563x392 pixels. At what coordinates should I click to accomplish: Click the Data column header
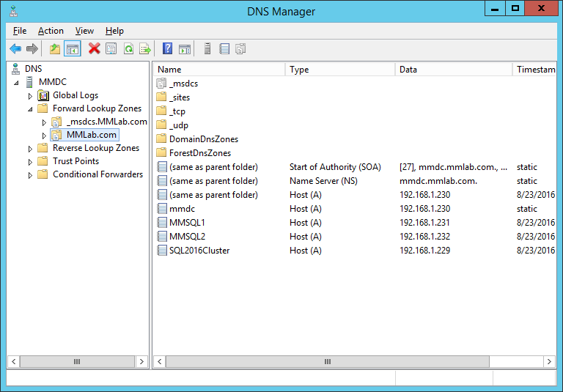453,70
